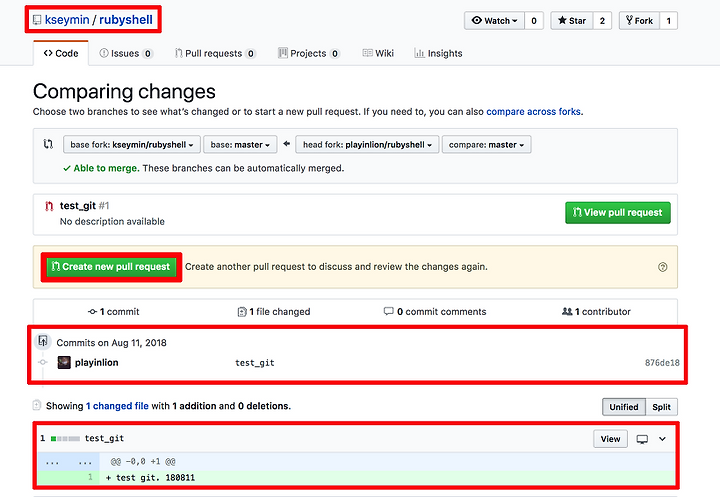Click the diff hunk header @@ -0,0 +1 @@
The height and width of the screenshot is (497, 720).
point(143,462)
